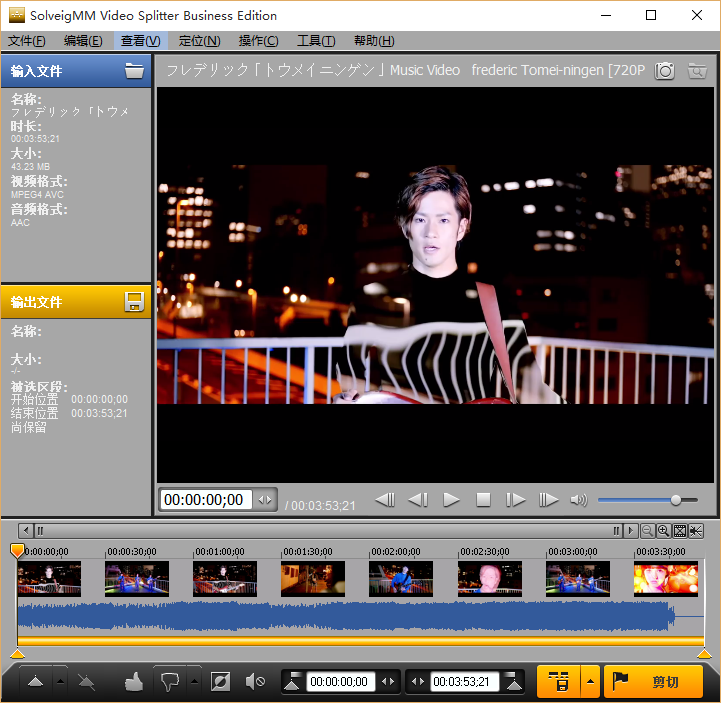Click the output file save icon

pyautogui.click(x=134, y=302)
